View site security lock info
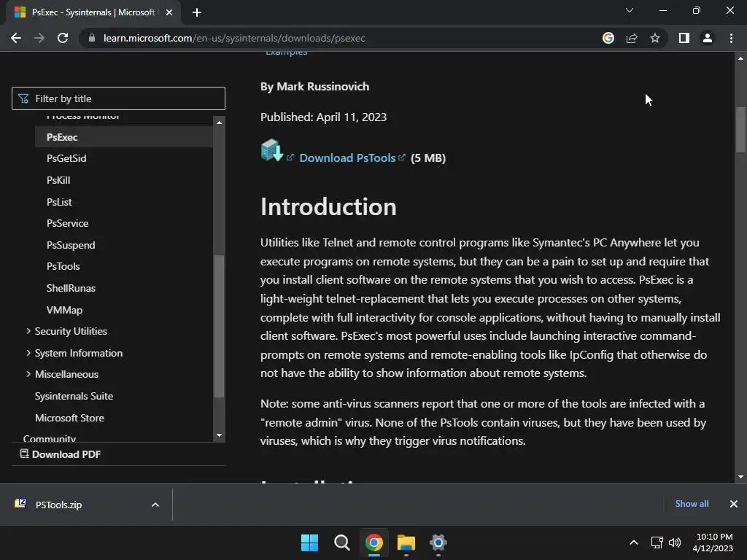 [x=92, y=38]
